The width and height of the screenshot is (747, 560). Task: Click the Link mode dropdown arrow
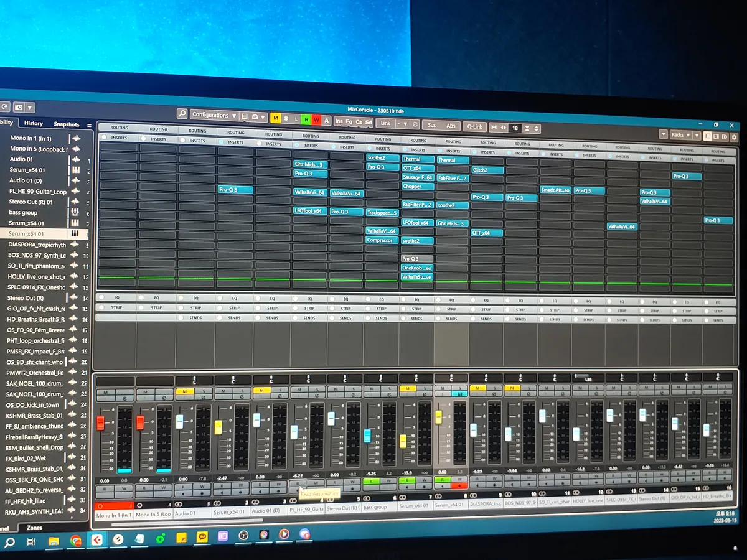coord(406,124)
